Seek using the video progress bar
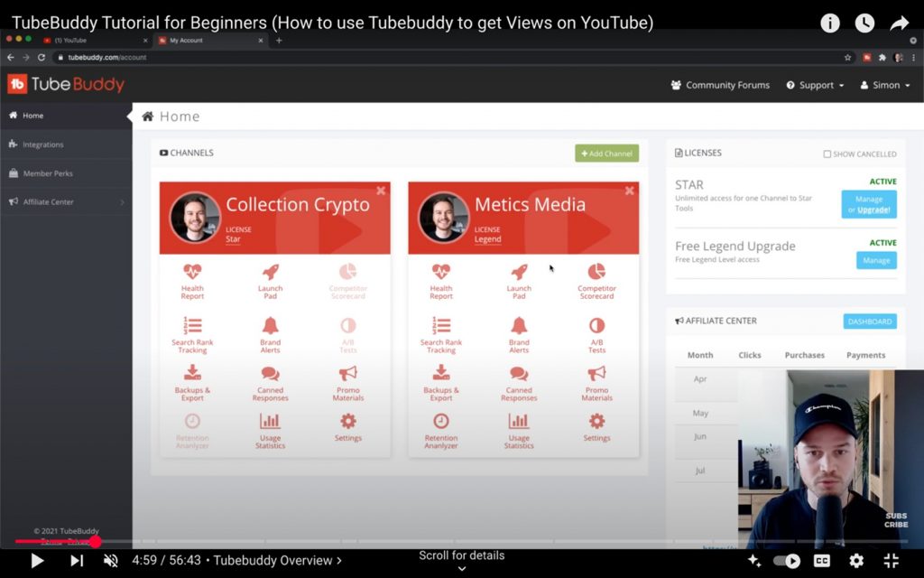The height and width of the screenshot is (578, 924). tap(361, 542)
